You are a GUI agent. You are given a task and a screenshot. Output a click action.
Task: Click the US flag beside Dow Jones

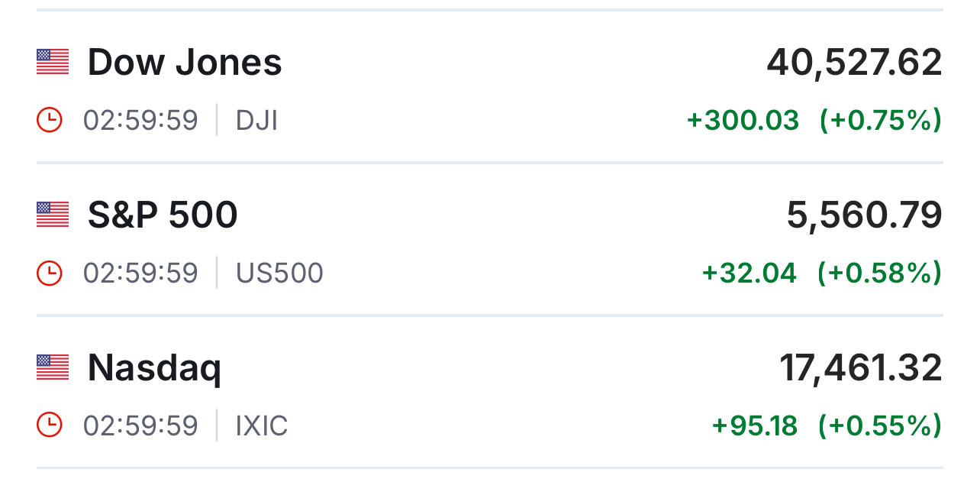click(x=53, y=62)
